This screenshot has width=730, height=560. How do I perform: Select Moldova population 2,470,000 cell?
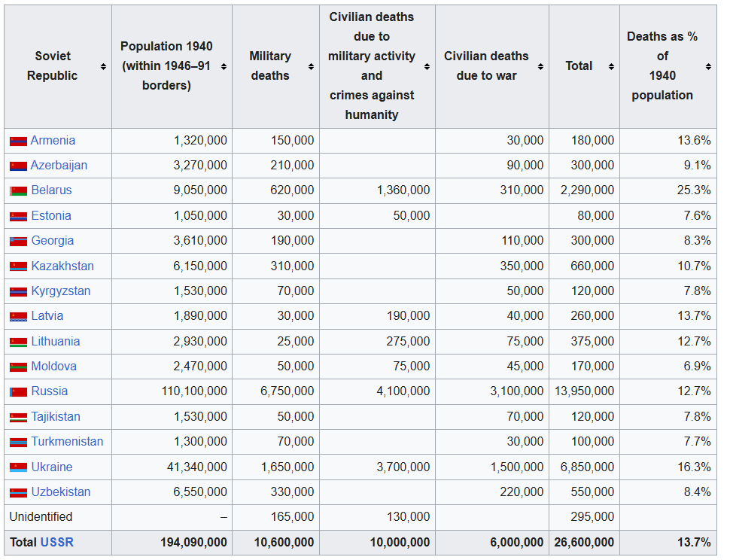[172, 367]
